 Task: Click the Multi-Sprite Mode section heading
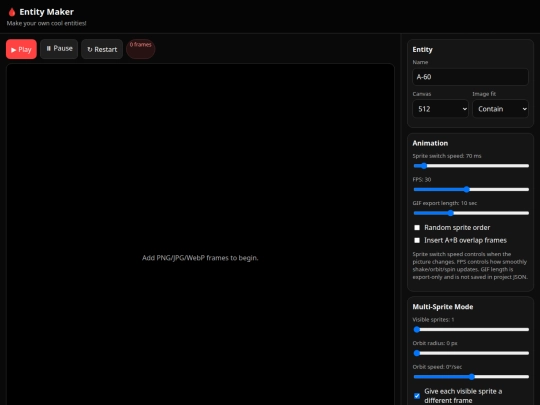443,307
